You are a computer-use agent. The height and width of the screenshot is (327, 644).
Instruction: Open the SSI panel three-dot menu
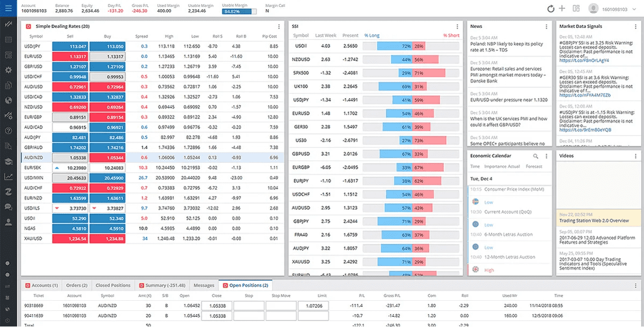457,26
